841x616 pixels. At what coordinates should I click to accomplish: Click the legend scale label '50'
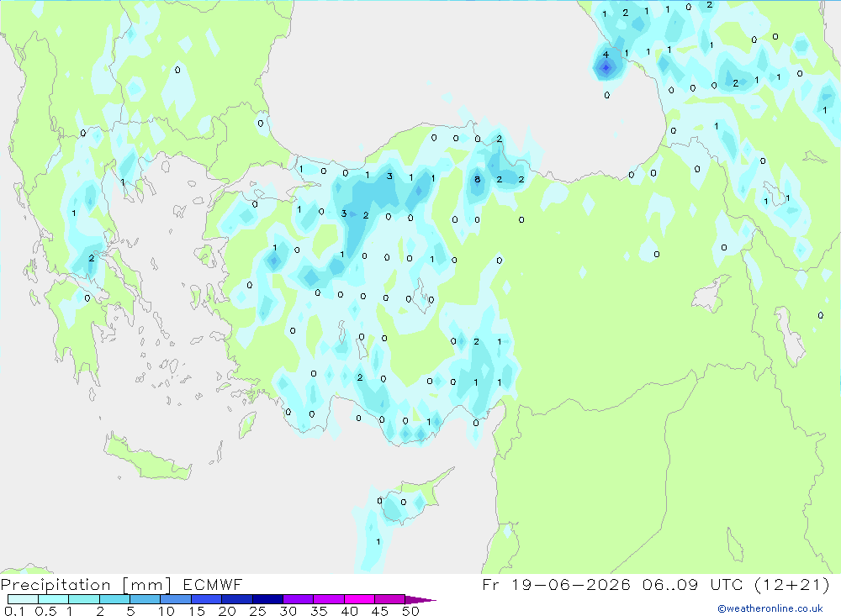(x=410, y=611)
